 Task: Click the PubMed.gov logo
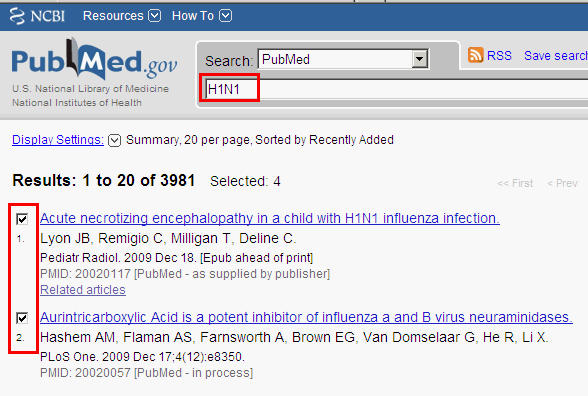tap(94, 59)
